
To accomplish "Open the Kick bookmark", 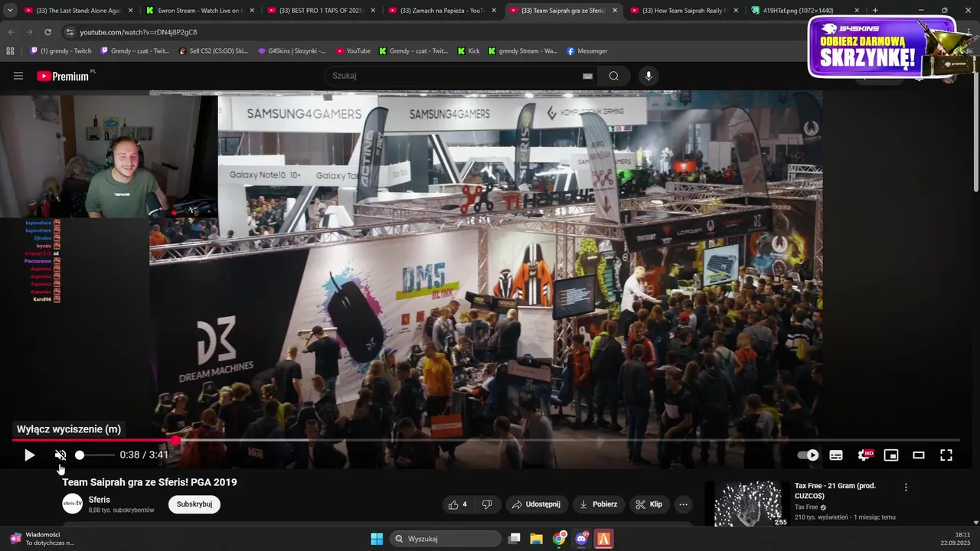I will pos(469,51).
